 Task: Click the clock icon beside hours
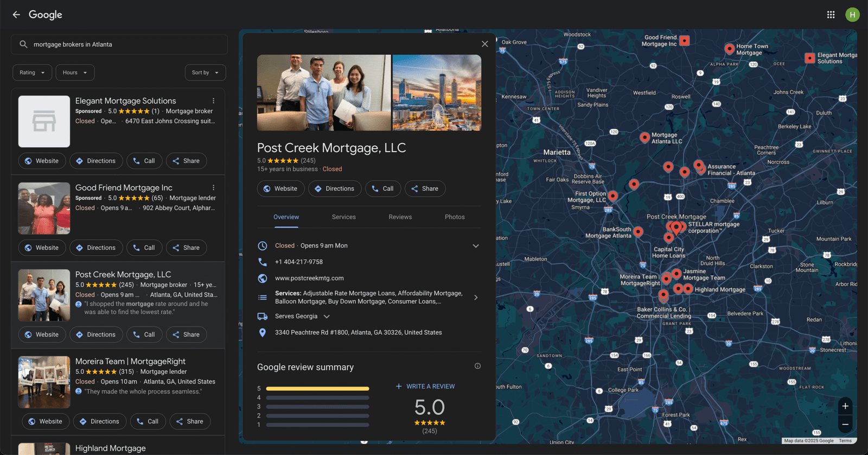[x=263, y=245]
